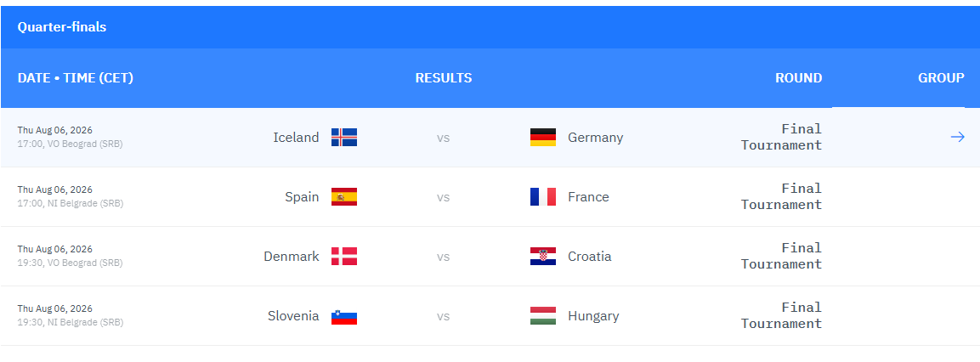Open the Hungary team link
The image size is (980, 362).
pyautogui.click(x=593, y=316)
